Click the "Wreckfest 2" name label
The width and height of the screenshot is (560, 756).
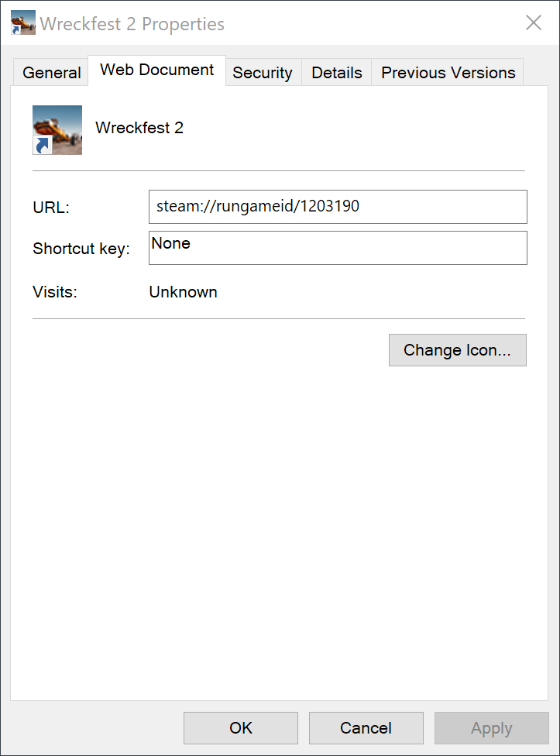139,128
